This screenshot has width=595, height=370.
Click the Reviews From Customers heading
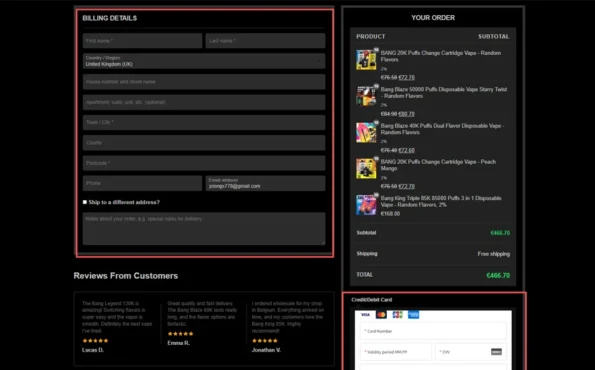(126, 276)
